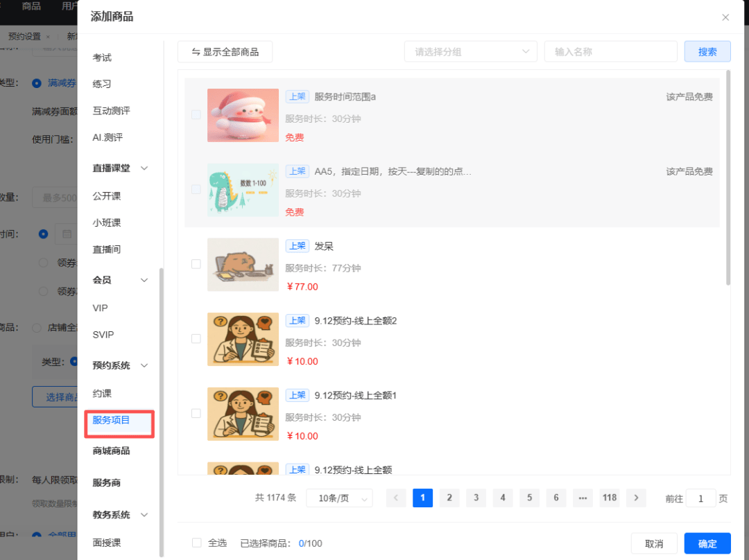Click the dinosaur thumbnail of AA5 product
Screen dimensions: 749x560
(x=243, y=190)
